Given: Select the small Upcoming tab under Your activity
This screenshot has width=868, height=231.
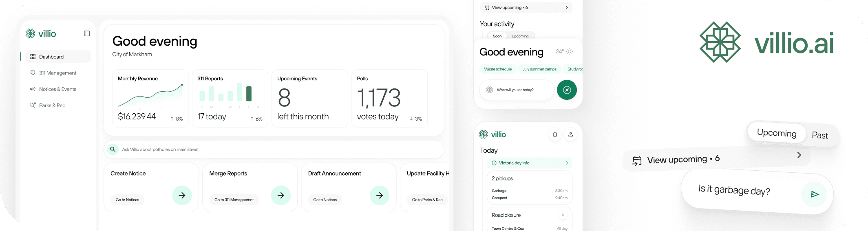Looking at the screenshot, I should click(x=520, y=36).
